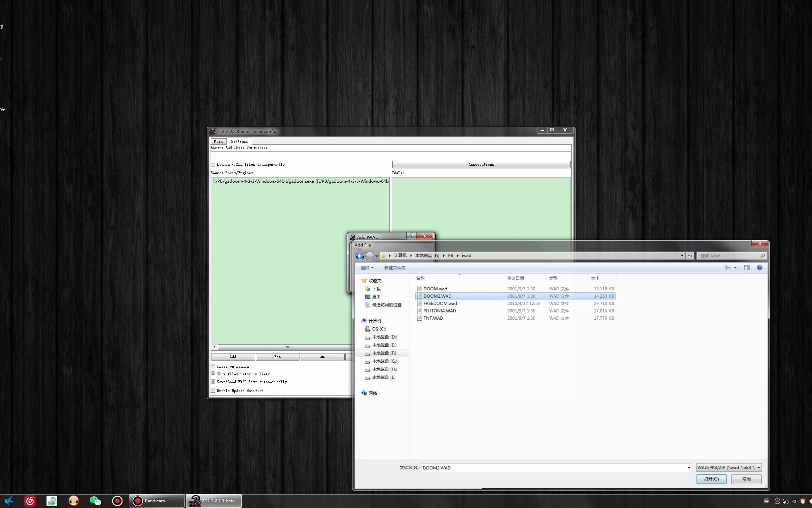Open the address bar history dropdown
The height and width of the screenshot is (508, 812).
[x=682, y=256]
